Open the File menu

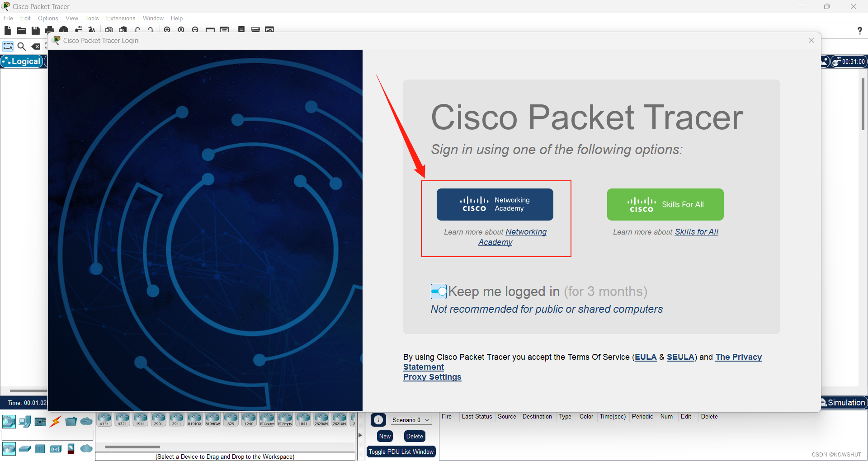pos(8,18)
